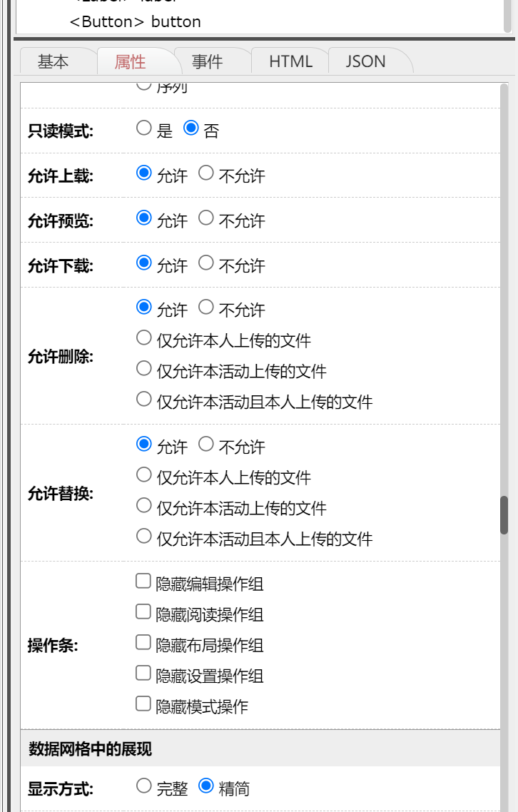Tick 隐藏布局操作组 checkbox
Viewport: 518px width, 812px height.
[x=143, y=643]
